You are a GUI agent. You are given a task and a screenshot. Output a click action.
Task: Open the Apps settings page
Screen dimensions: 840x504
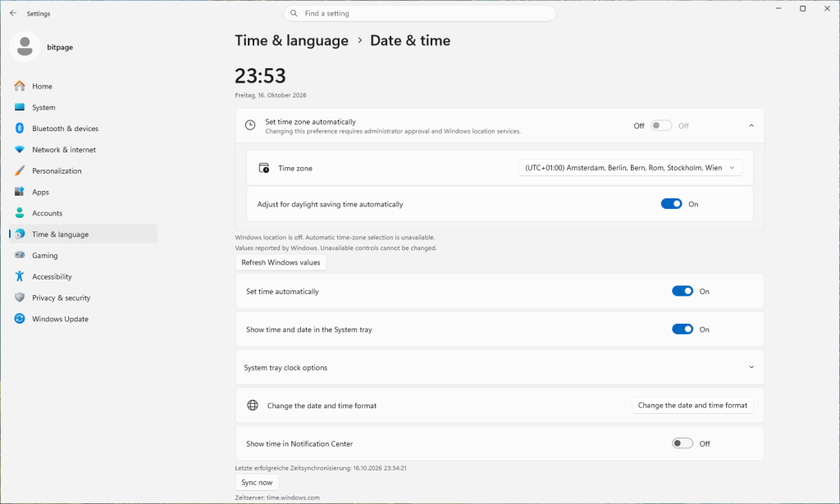(x=83, y=192)
